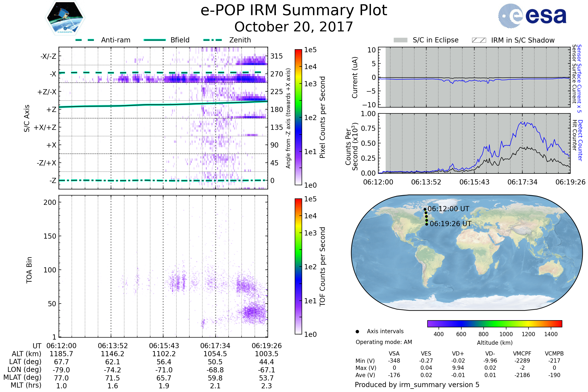
Task: Click the CASSIOPE satellite mission logo
Action: (x=65, y=18)
